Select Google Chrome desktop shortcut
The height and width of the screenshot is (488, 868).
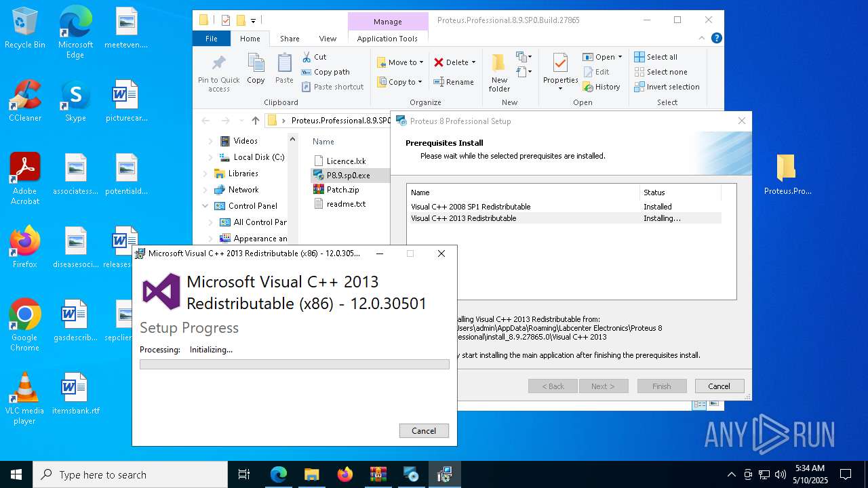point(25,325)
